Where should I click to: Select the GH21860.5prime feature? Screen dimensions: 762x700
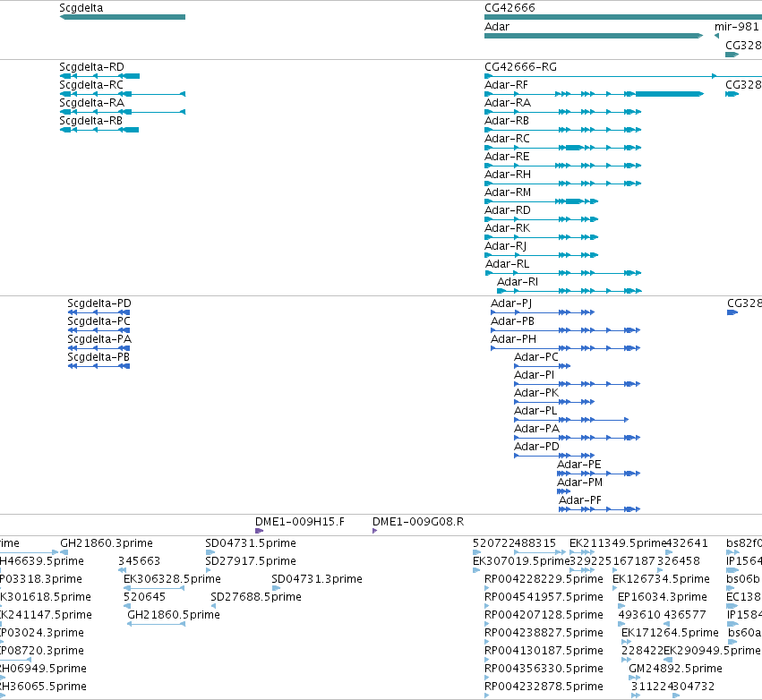tap(157, 624)
